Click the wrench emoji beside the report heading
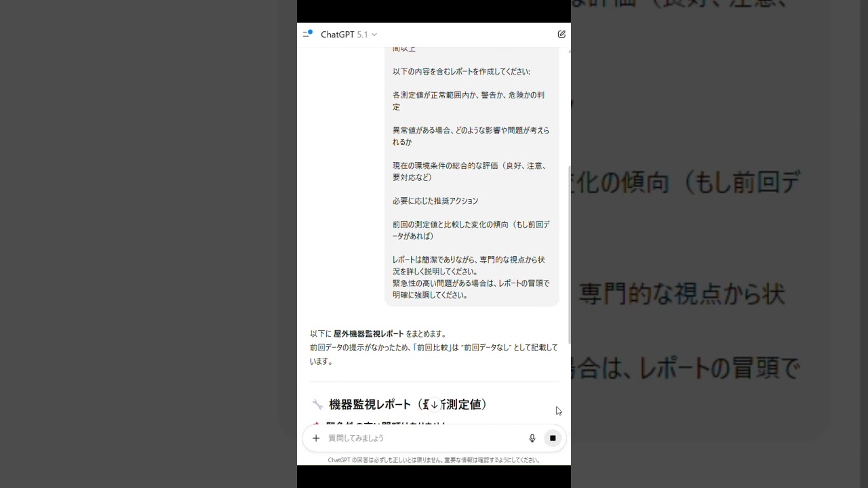Image resolution: width=868 pixels, height=488 pixels. [317, 405]
